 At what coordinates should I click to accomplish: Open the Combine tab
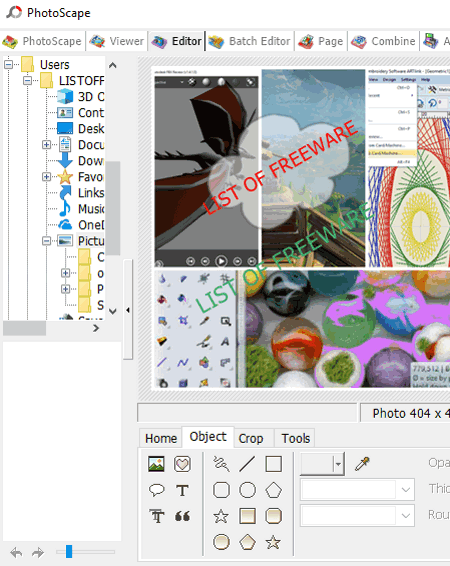point(384,41)
